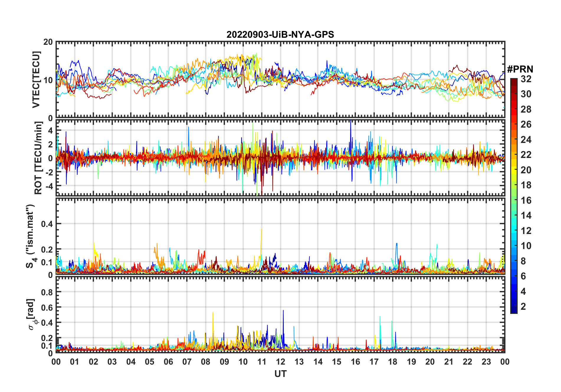Click the σφ[rad] y-axis label
The height and width of the screenshot is (392, 561).
pos(31,314)
